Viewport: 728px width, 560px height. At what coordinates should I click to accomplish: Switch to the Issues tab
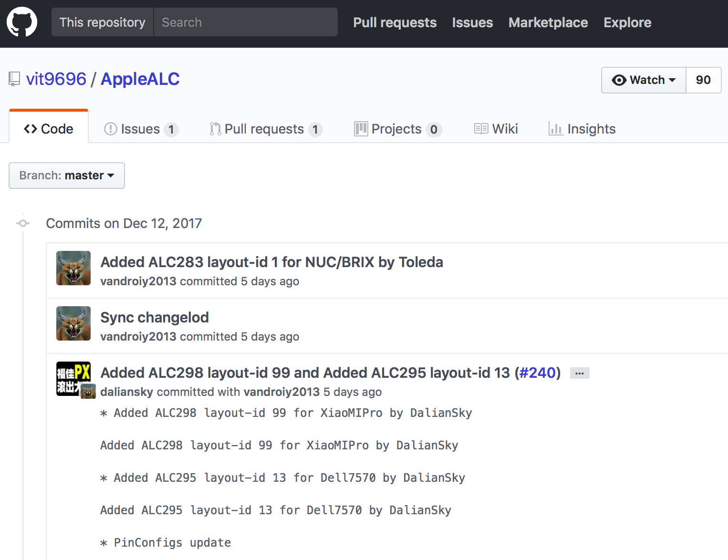141,129
